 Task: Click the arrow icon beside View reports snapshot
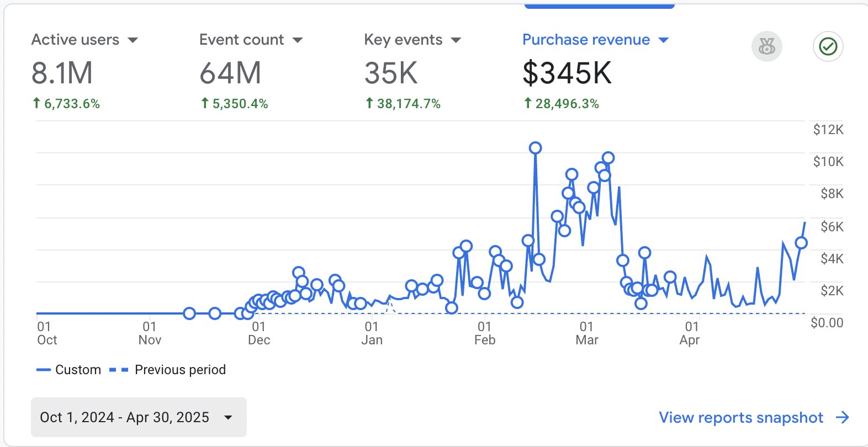[x=843, y=417]
